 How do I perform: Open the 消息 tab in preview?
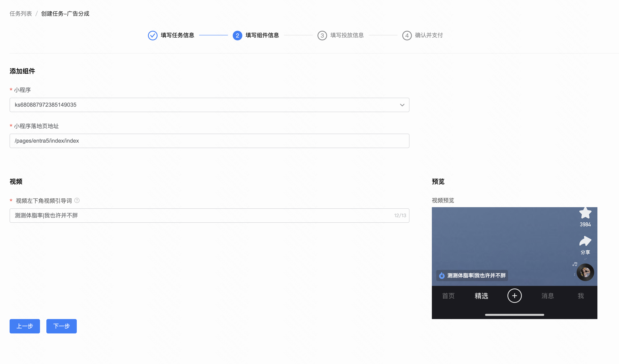tap(547, 296)
